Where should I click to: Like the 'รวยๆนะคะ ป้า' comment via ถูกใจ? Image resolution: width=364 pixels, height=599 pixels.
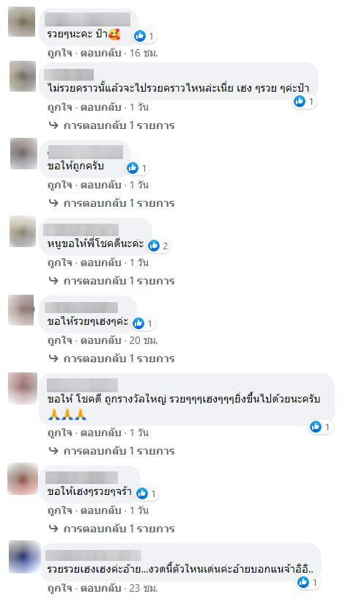[59, 53]
